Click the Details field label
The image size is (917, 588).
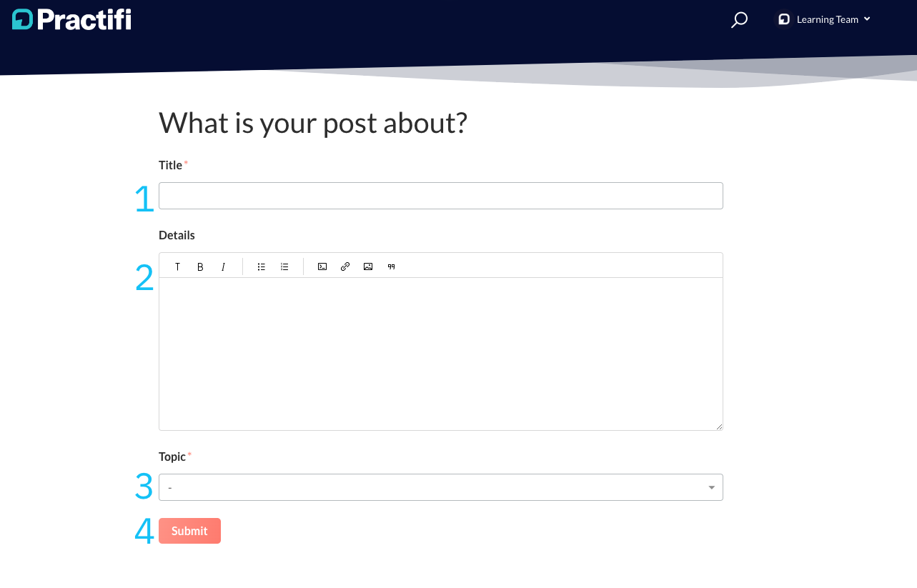pyautogui.click(x=177, y=235)
